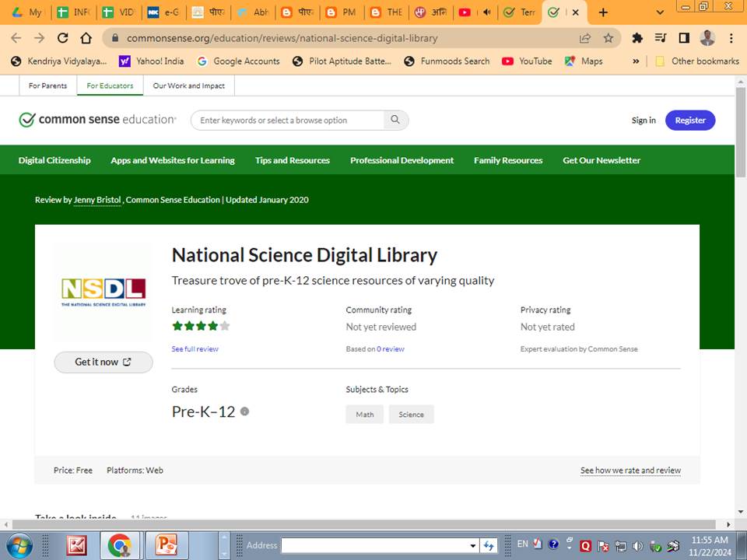Open Apps and Websites for Learning menu

pos(173,160)
